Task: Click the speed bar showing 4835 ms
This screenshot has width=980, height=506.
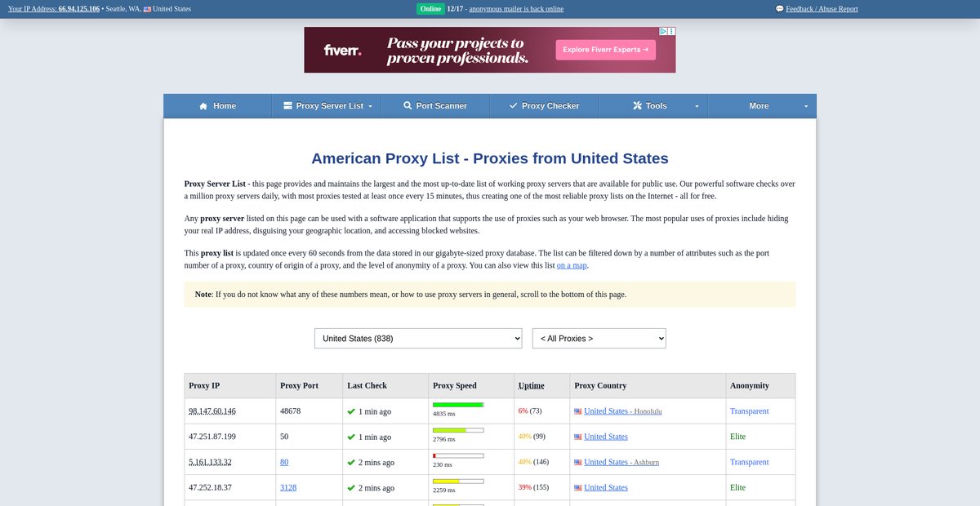Action: point(458,405)
